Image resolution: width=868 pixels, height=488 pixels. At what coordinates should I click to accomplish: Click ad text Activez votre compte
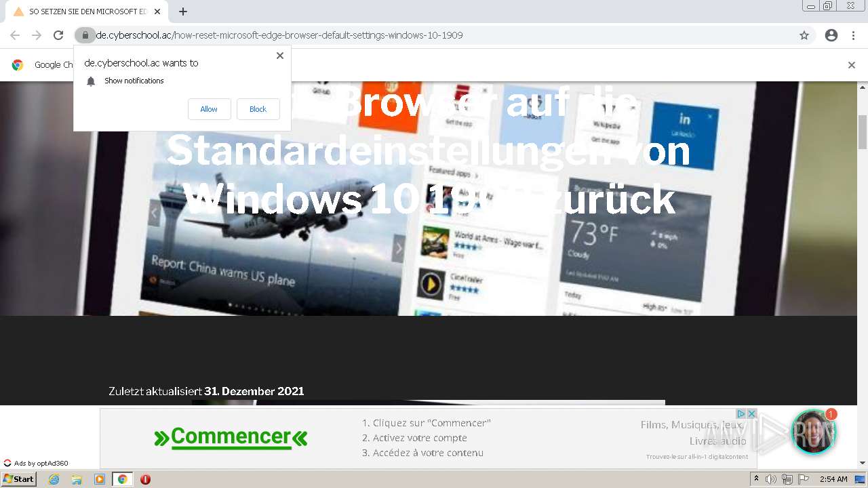tap(414, 438)
